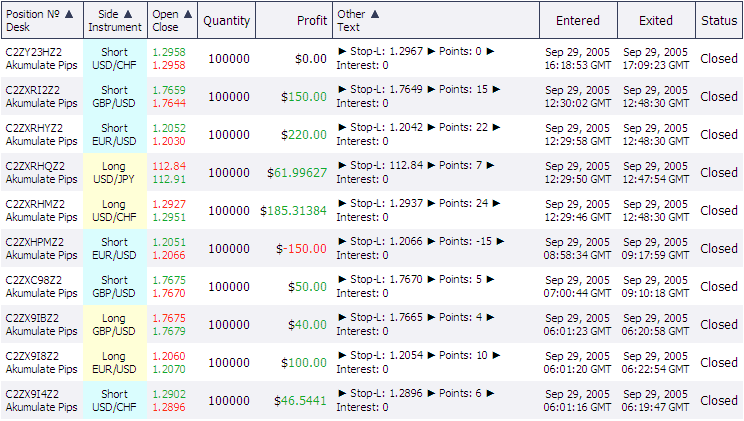Click the sort arrow beside Position №
Screen dimensions: 744x421
(x=69, y=14)
